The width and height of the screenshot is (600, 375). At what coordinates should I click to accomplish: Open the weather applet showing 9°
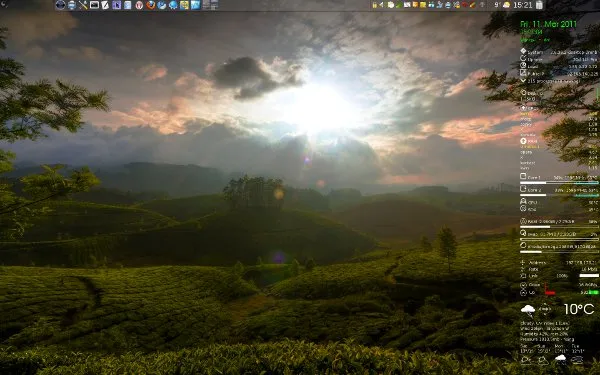pyautogui.click(x=502, y=5)
